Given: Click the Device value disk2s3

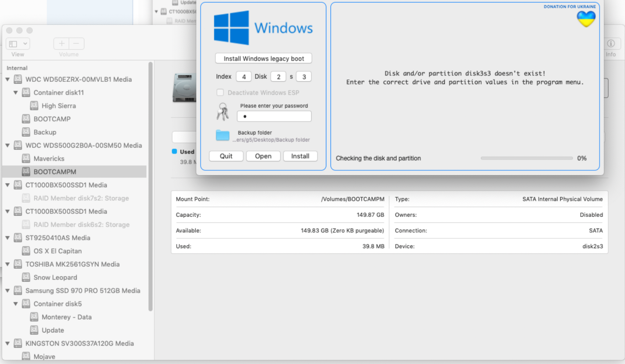Looking at the screenshot, I should pos(592,246).
